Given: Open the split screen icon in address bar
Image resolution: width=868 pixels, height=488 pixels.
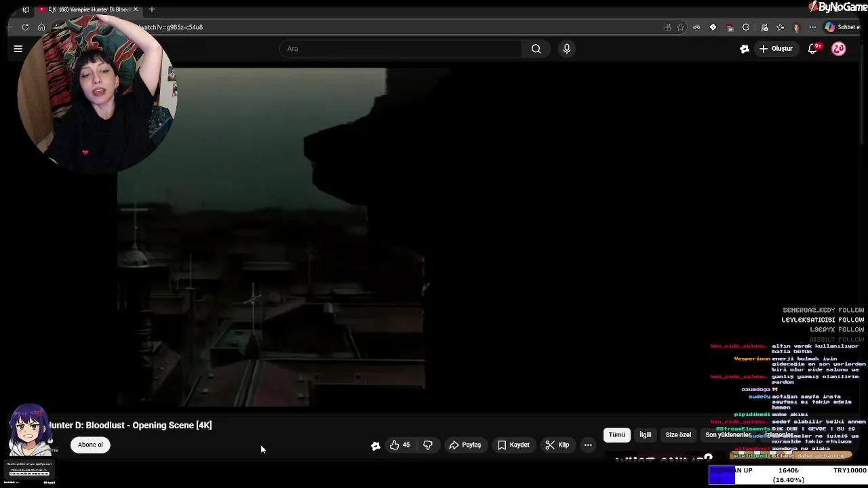Looking at the screenshot, I should (667, 27).
